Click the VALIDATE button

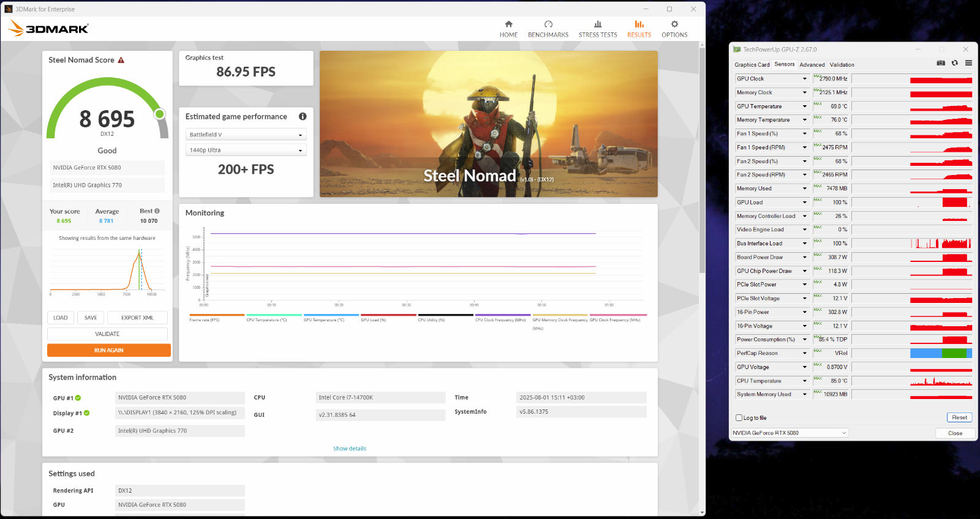point(107,334)
